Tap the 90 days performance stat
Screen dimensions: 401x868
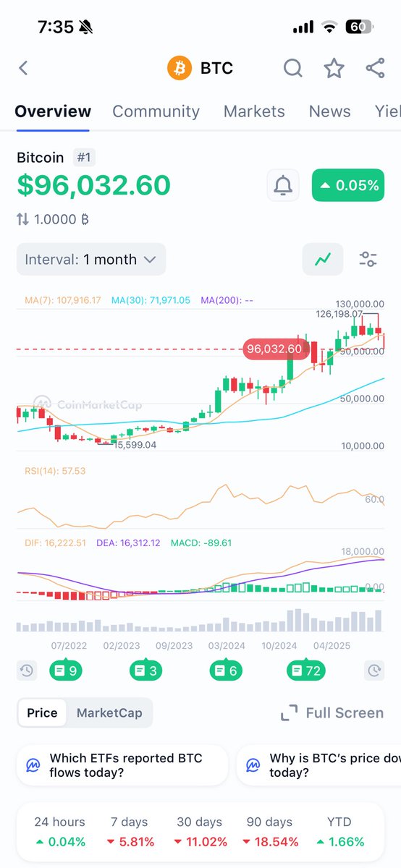pos(271,831)
